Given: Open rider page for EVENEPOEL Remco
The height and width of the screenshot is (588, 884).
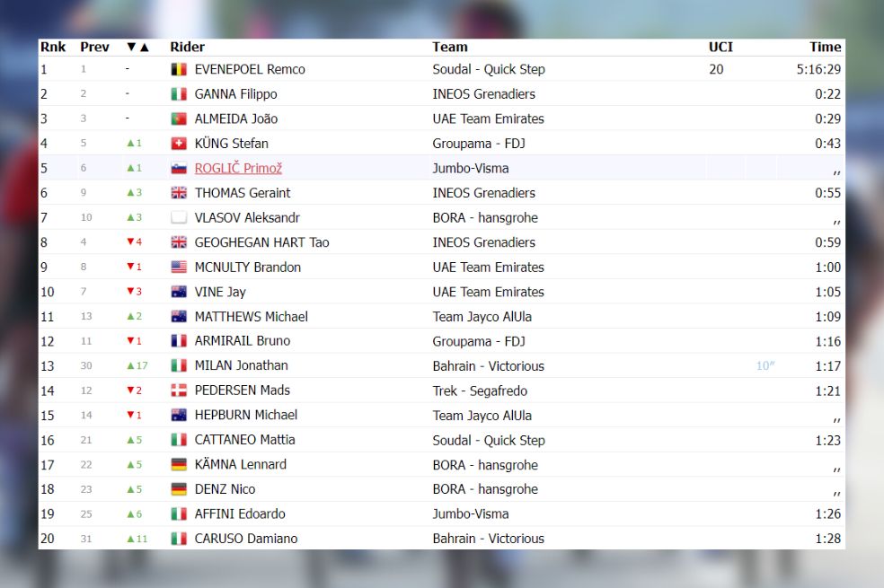Looking at the screenshot, I should click(250, 69).
